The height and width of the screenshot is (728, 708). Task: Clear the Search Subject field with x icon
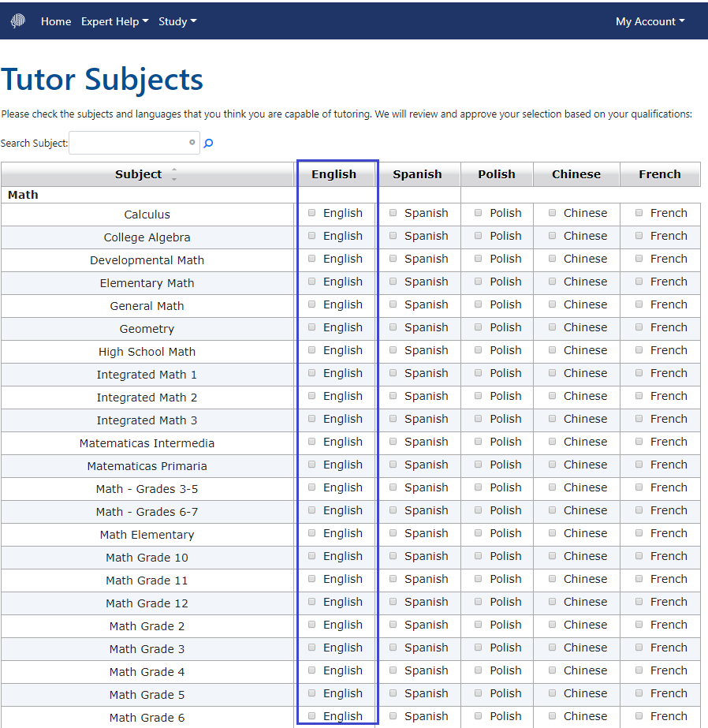(x=192, y=143)
